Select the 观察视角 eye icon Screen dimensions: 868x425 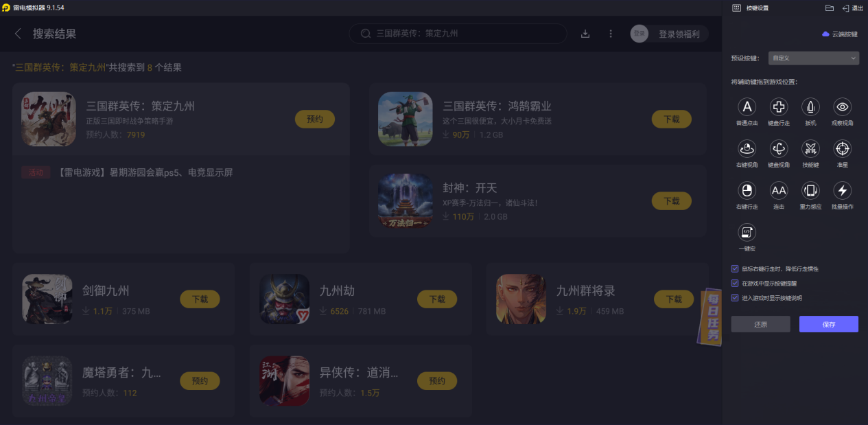pyautogui.click(x=843, y=106)
